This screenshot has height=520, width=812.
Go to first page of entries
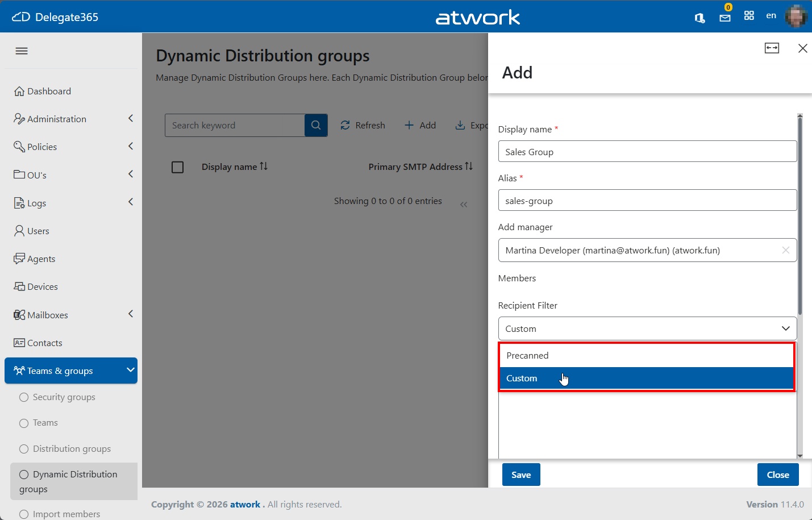[x=464, y=205]
